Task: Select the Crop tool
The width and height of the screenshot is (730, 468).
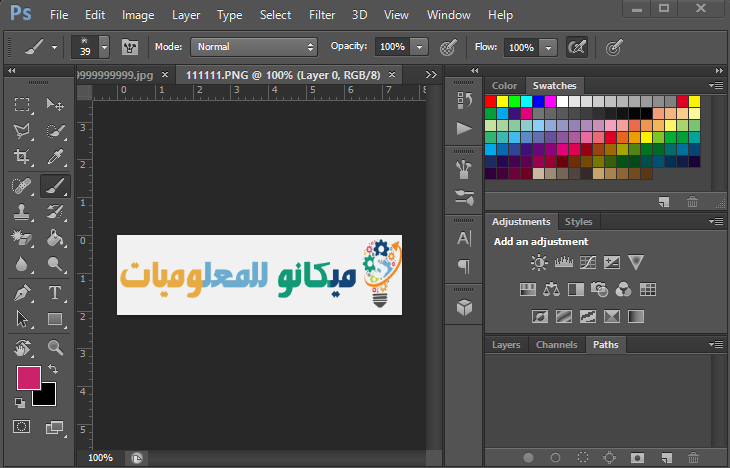Action: point(22,157)
